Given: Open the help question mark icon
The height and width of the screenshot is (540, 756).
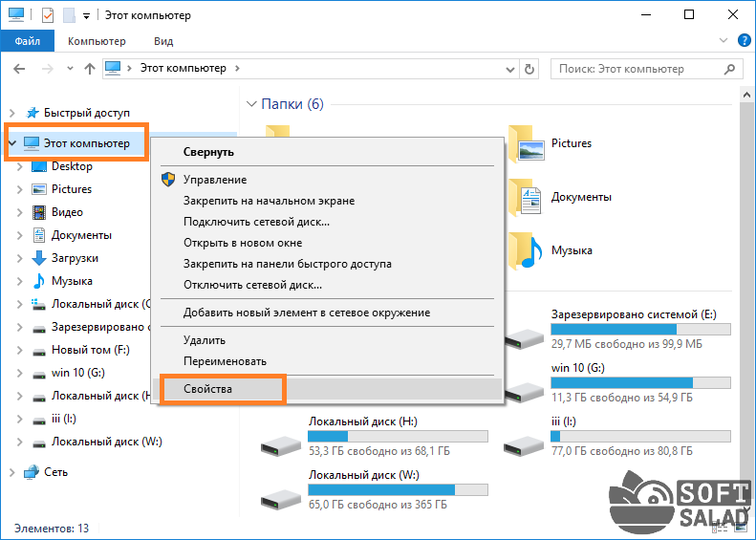Looking at the screenshot, I should click(744, 40).
